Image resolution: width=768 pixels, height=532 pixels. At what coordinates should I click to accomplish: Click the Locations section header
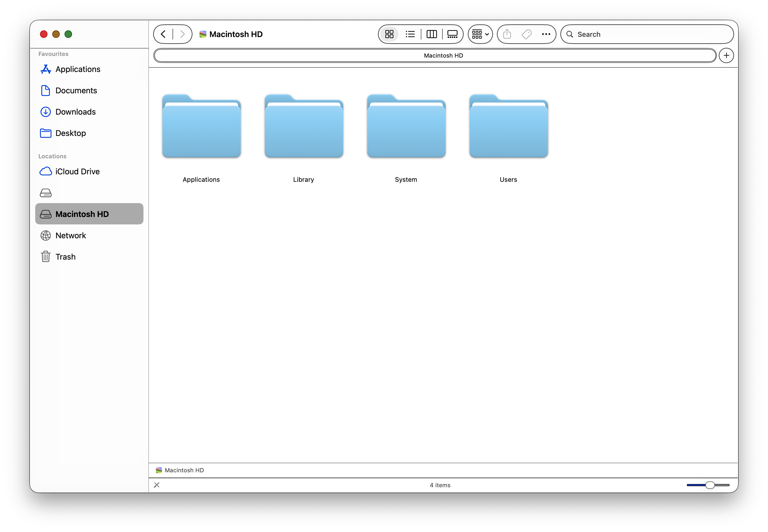click(52, 156)
